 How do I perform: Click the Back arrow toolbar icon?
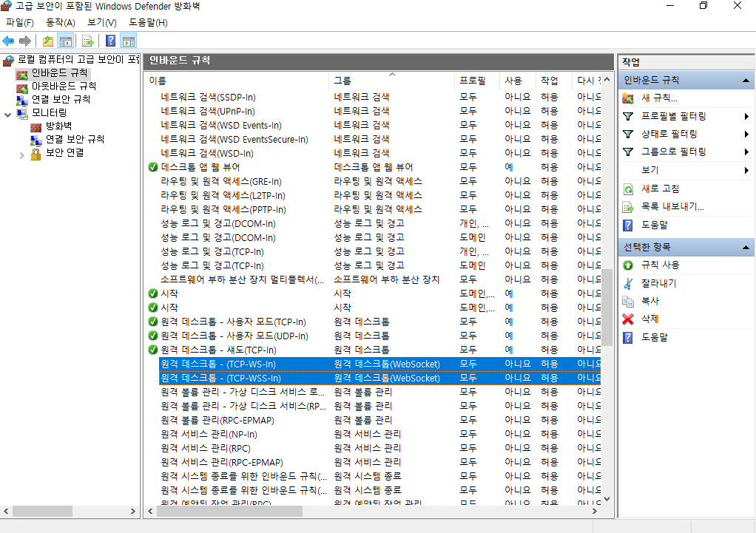click(x=8, y=41)
